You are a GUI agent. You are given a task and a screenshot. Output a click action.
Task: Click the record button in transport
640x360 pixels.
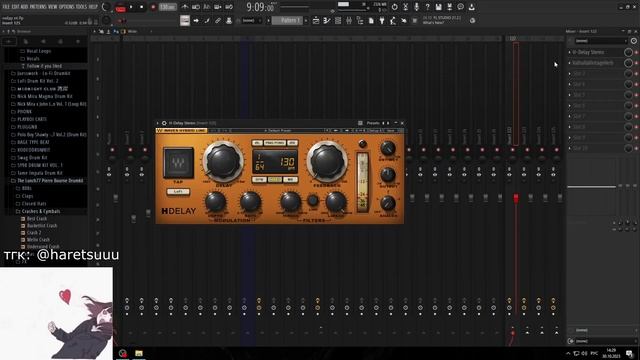pos(153,7)
